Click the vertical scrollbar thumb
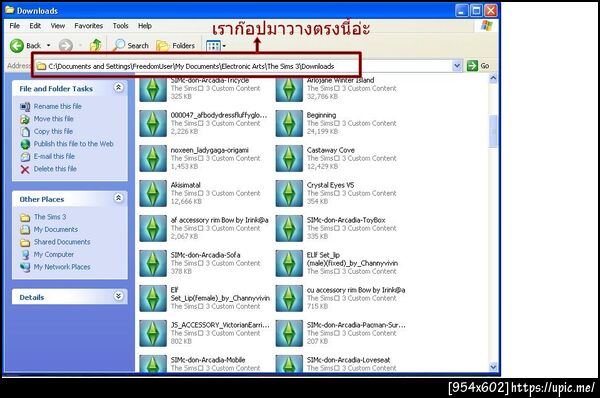The height and width of the screenshot is (398, 600). click(493, 131)
